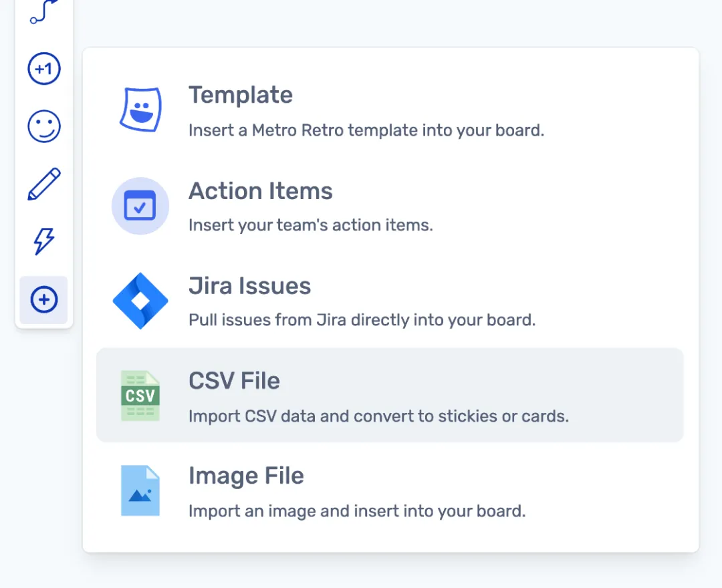Viewport: 722px width, 588px height.
Task: Choose Image File from the insert menu
Action: click(x=390, y=490)
